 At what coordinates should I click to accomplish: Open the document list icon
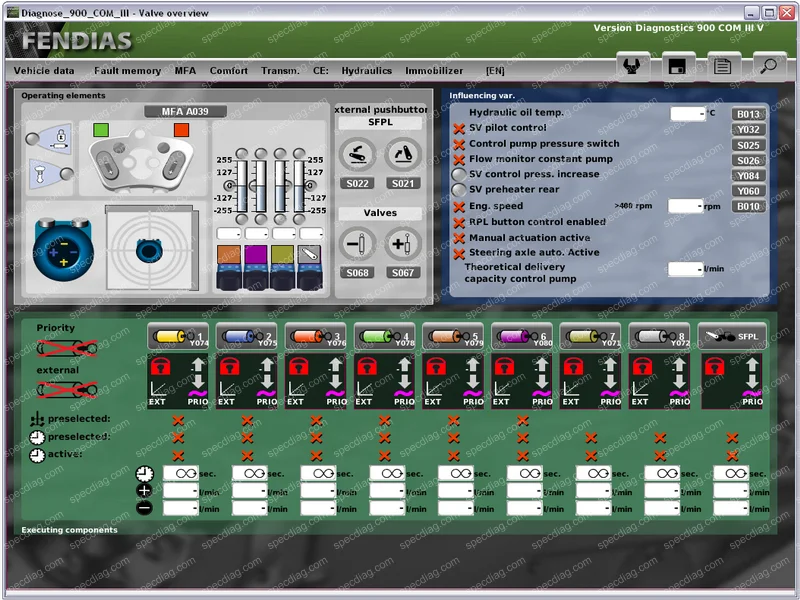[724, 67]
